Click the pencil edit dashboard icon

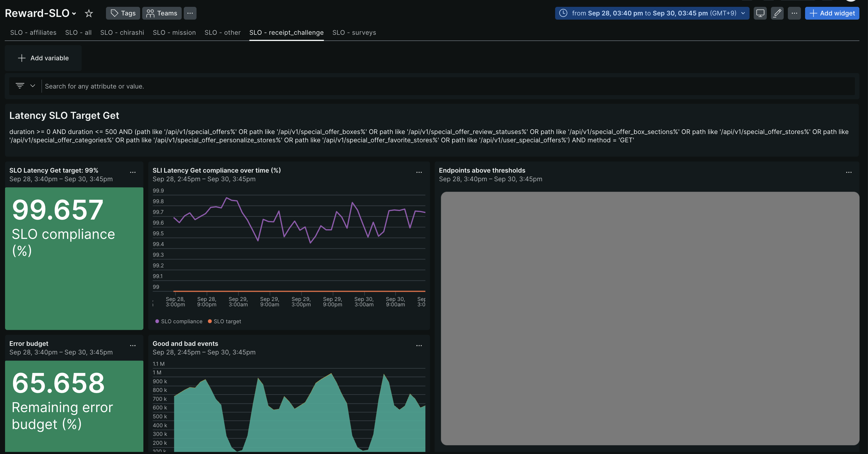coord(777,13)
